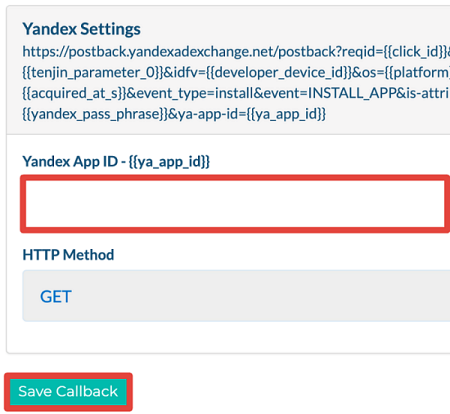Click {{yandex_pass_phrase}} in the URL template
Viewport: 450px width, 414px height.
(x=95, y=114)
